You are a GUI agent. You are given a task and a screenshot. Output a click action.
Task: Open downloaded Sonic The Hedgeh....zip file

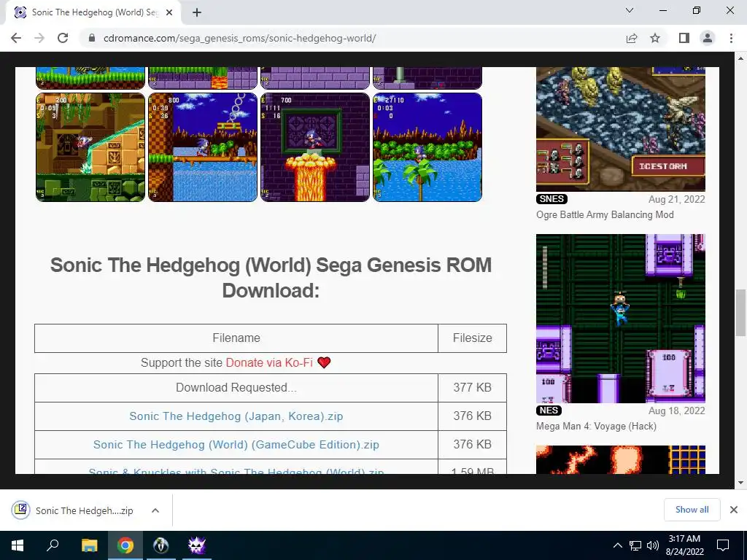74,510
